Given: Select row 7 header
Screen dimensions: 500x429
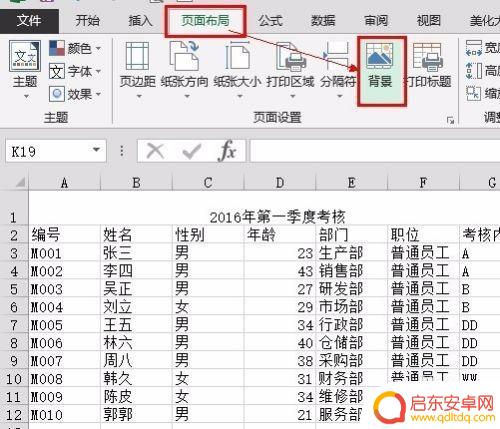Looking at the screenshot, I should 14,325.
